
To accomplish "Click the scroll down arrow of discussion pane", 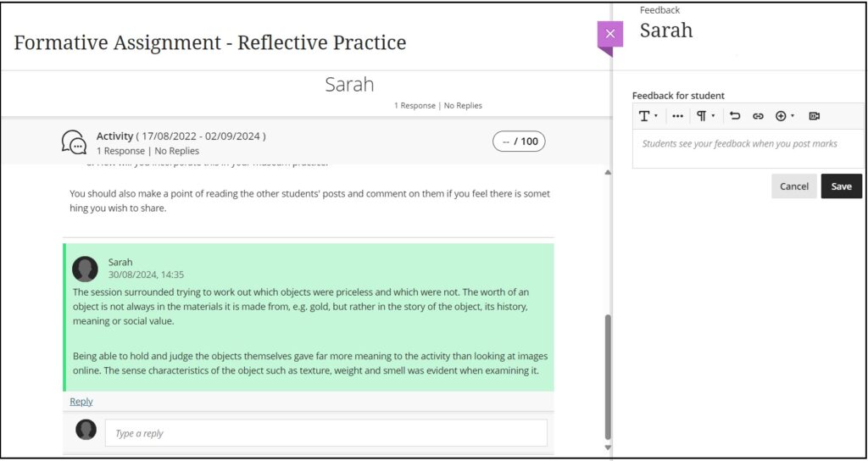I will (x=608, y=447).
